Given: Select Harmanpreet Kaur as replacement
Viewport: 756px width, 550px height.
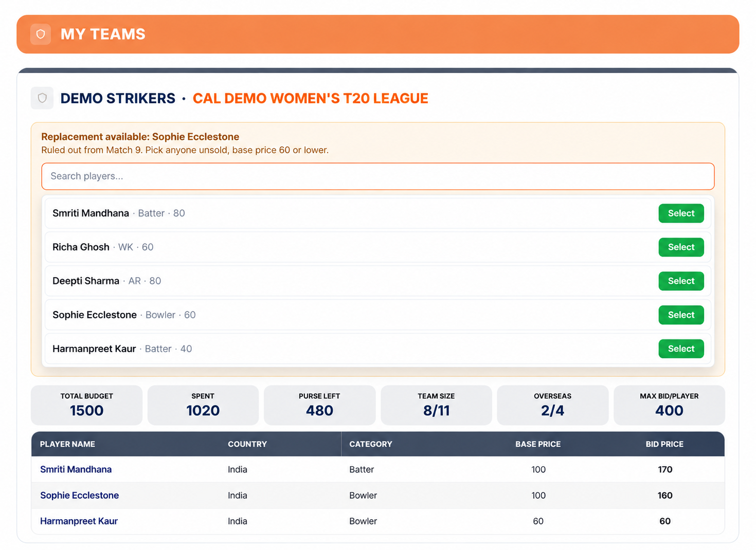Looking at the screenshot, I should pyautogui.click(x=681, y=349).
